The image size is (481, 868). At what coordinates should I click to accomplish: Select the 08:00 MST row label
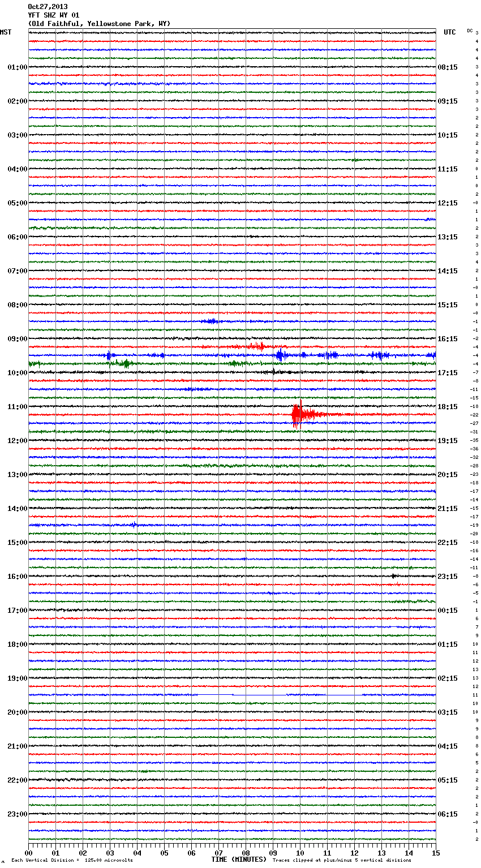coord(18,305)
